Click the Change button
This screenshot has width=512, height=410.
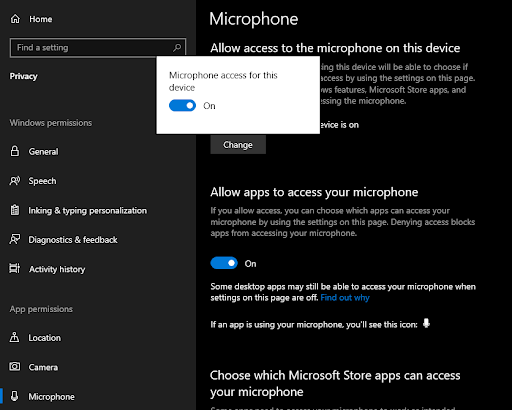point(238,145)
